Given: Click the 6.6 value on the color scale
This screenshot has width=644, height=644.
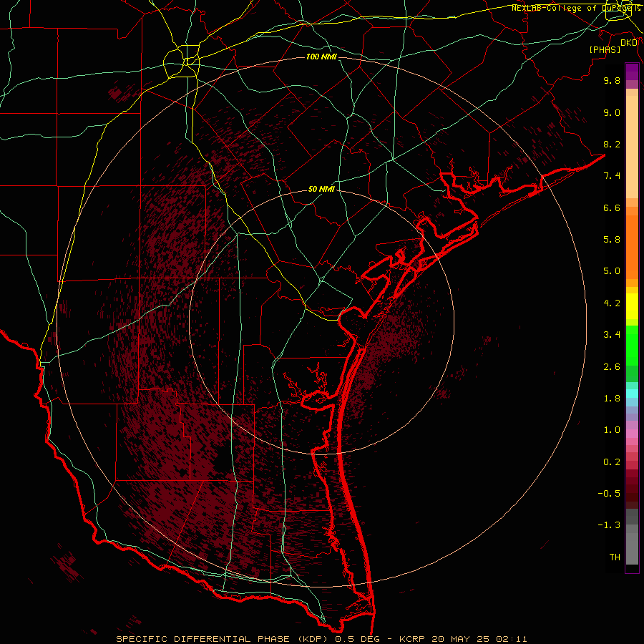Looking at the screenshot, I should (x=612, y=208).
